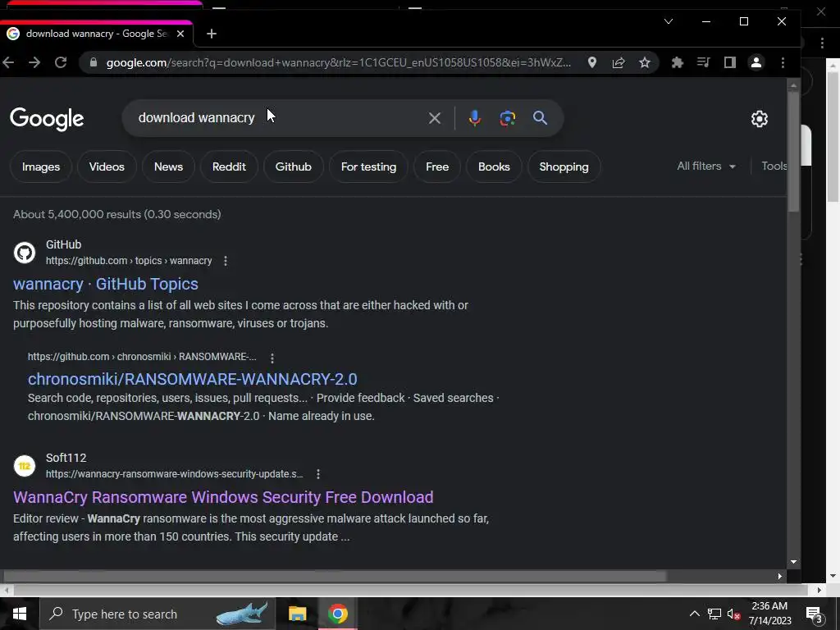Apply the Free filter chip

click(x=437, y=167)
